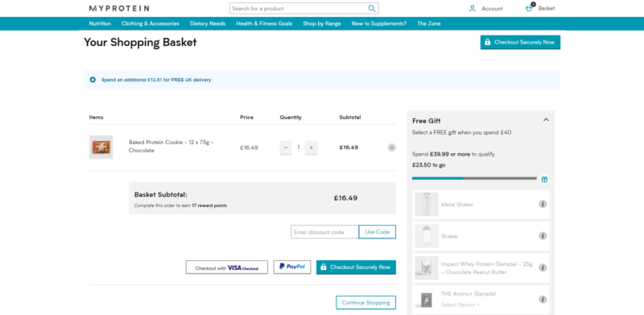Click the MYPROTEIN logo
The image size is (644, 315).
coord(119,8)
